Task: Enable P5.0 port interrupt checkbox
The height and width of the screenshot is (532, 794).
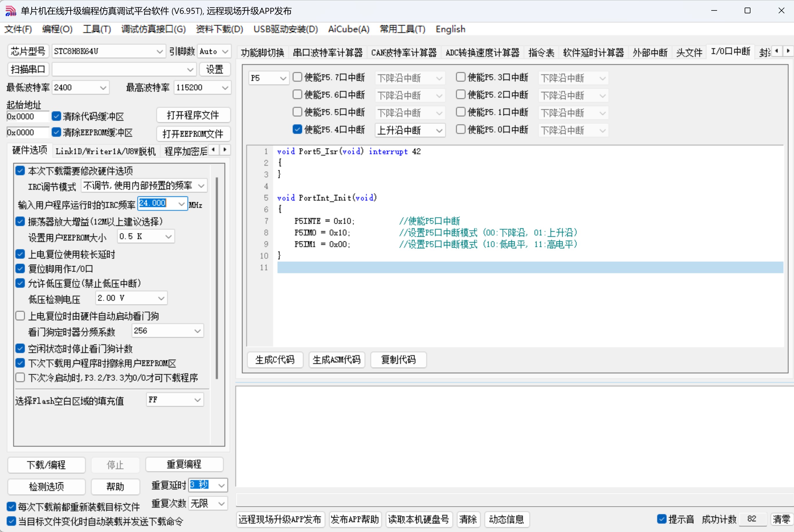Action: coord(460,129)
